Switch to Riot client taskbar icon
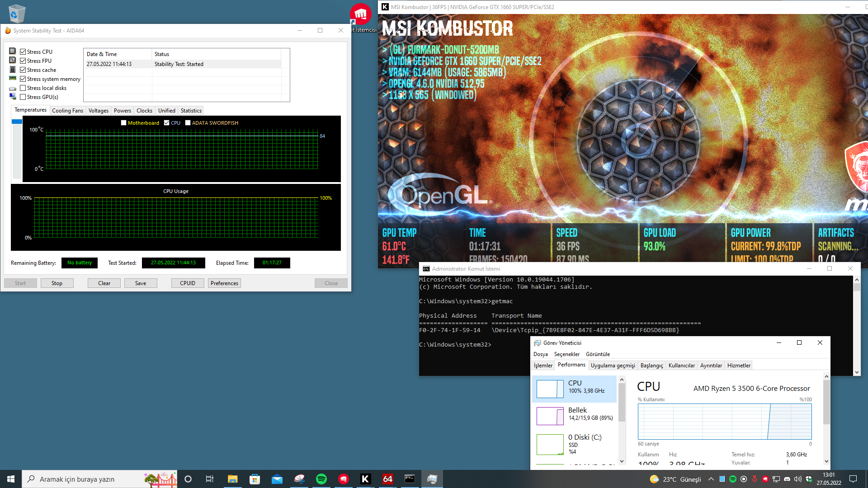This screenshot has width=868, height=488. (343, 479)
